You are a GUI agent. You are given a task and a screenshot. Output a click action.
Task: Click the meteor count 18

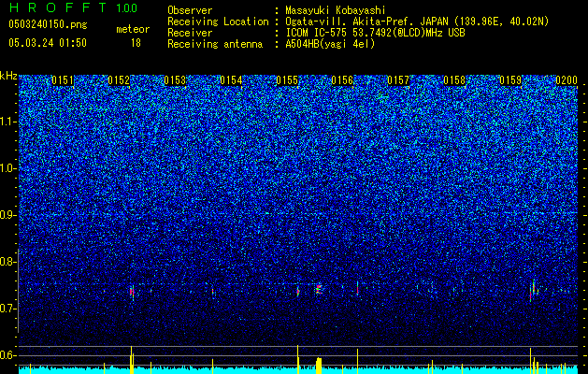point(136,43)
